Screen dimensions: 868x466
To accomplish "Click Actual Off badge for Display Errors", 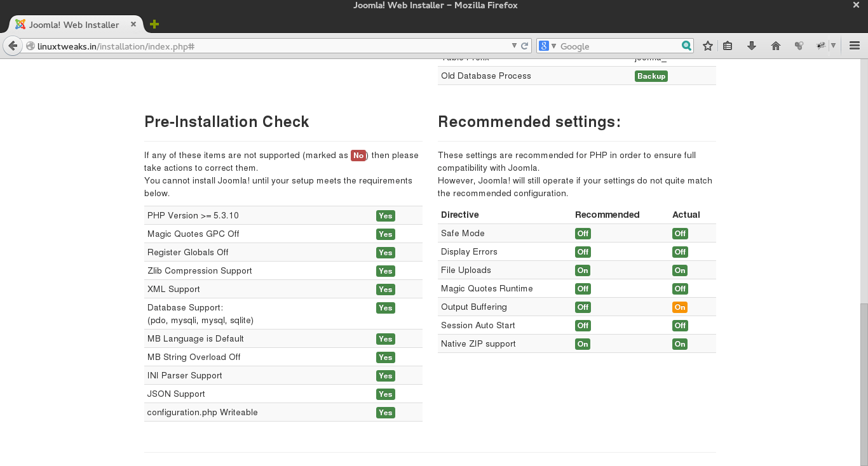I will pyautogui.click(x=680, y=252).
